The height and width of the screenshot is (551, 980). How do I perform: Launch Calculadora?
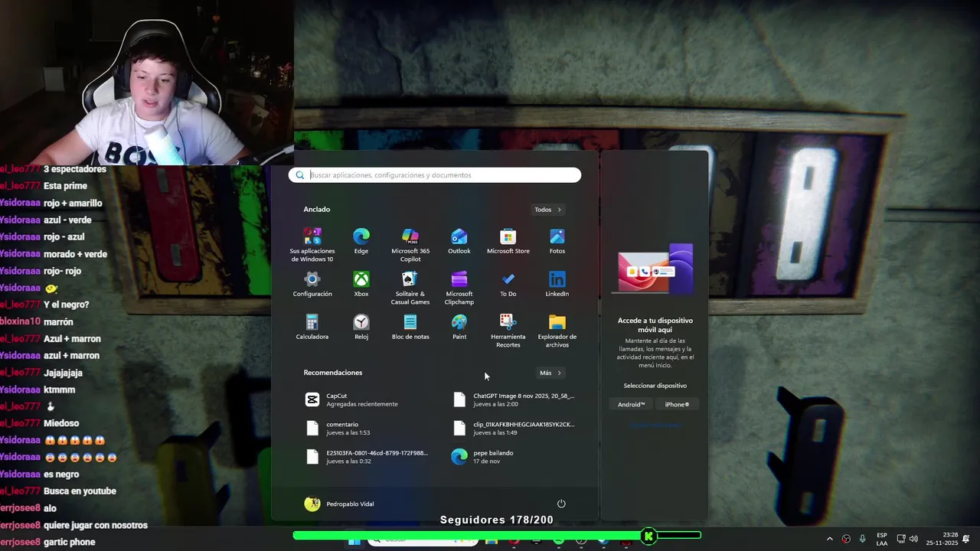click(x=312, y=328)
